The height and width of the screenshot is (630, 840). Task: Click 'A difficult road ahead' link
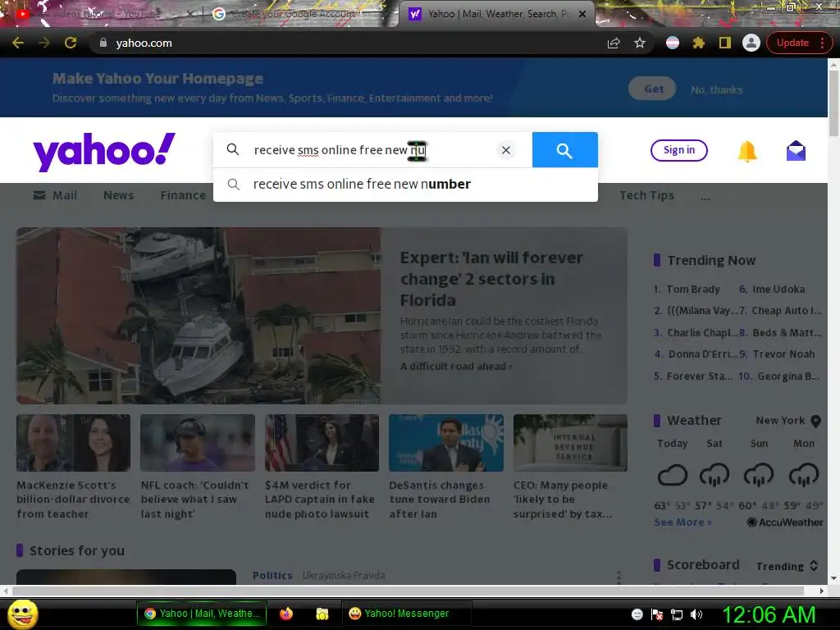click(x=456, y=367)
